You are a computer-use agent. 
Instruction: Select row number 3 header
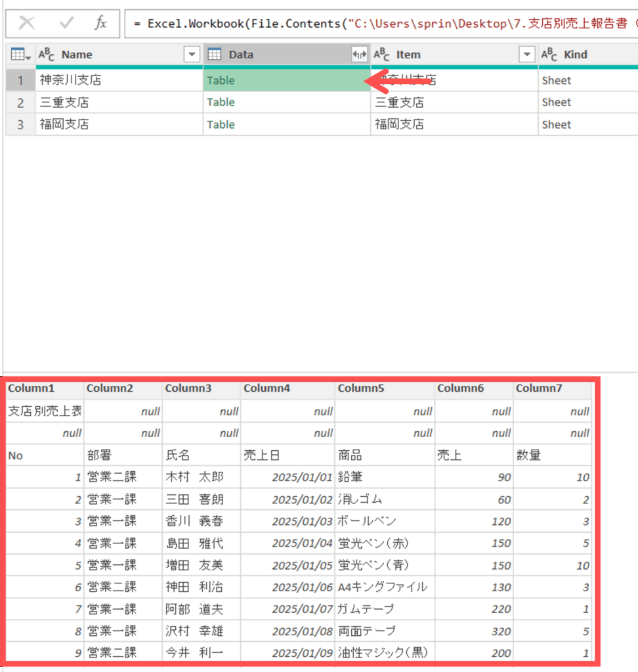pyautogui.click(x=20, y=125)
